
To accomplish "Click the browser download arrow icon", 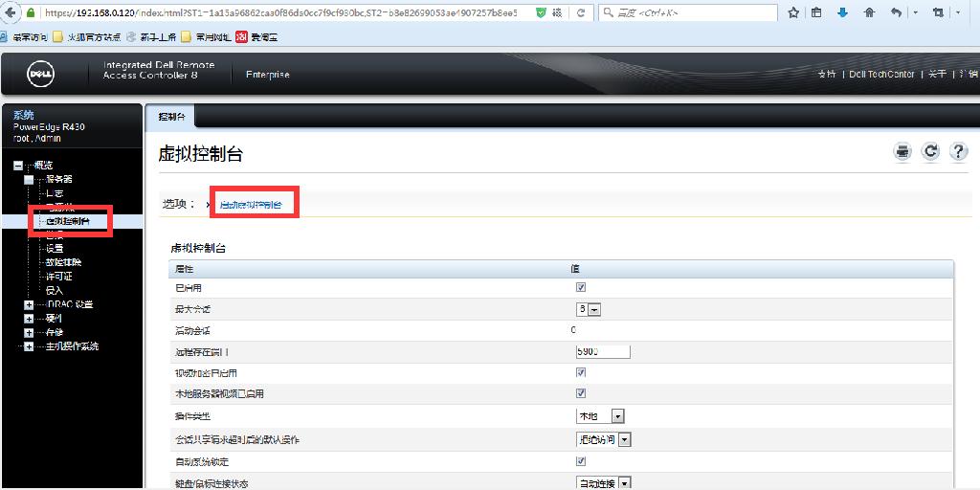I will [843, 13].
